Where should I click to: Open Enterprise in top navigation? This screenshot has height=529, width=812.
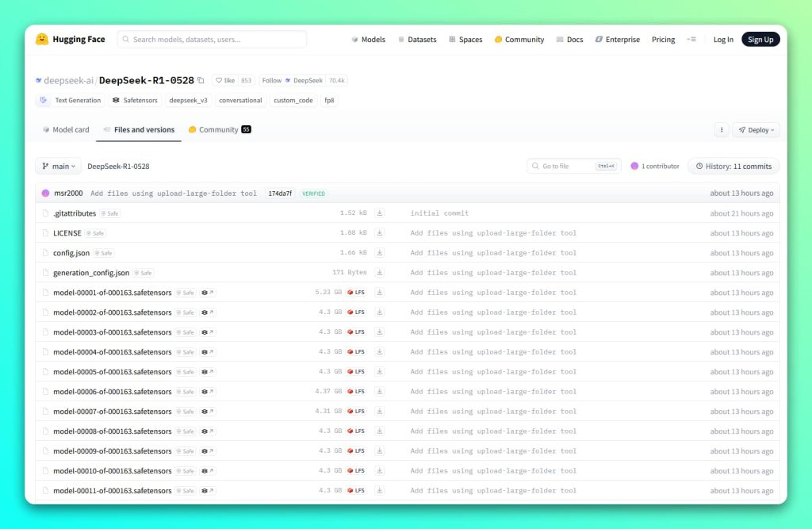click(617, 40)
